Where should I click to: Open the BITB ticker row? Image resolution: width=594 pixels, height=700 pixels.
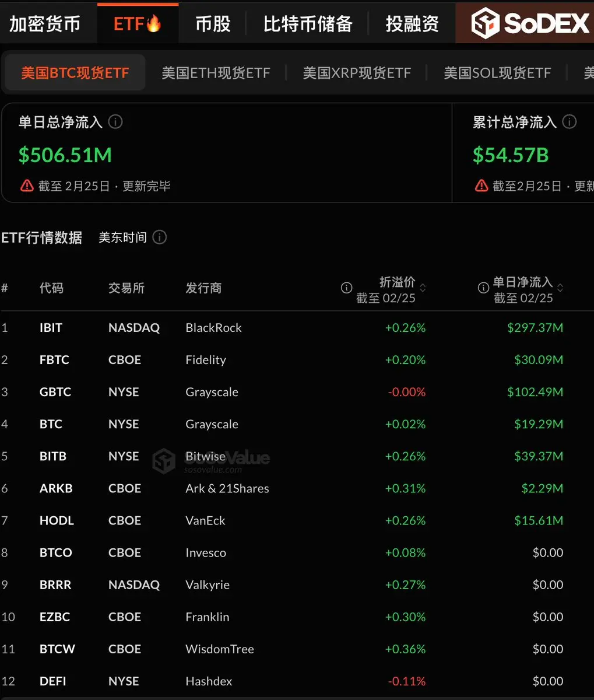(53, 456)
